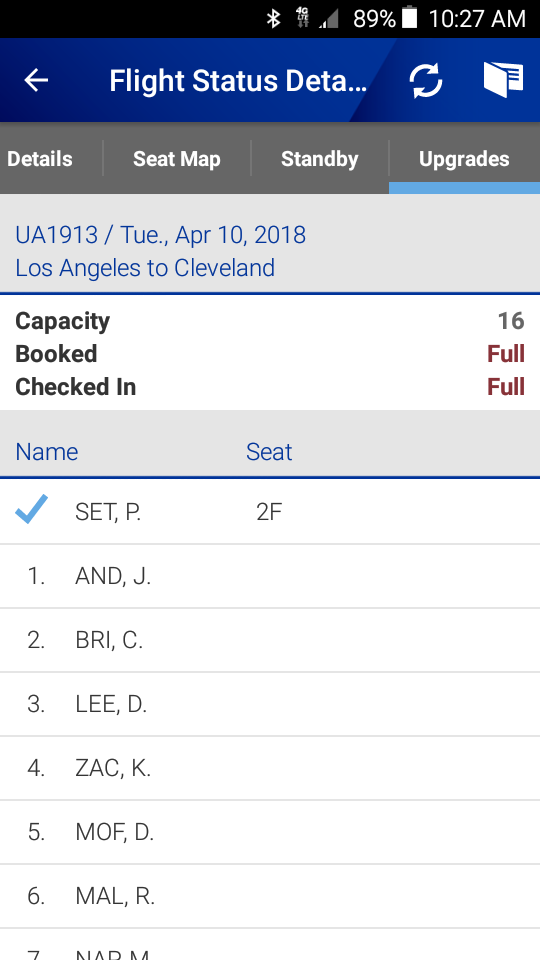The image size is (540, 960).
Task: Select waitlist entry BRI, C.
Action: (x=270, y=640)
